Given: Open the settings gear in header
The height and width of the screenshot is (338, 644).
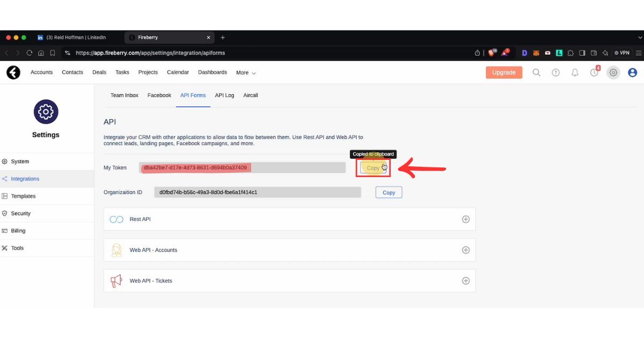Looking at the screenshot, I should coord(613,72).
